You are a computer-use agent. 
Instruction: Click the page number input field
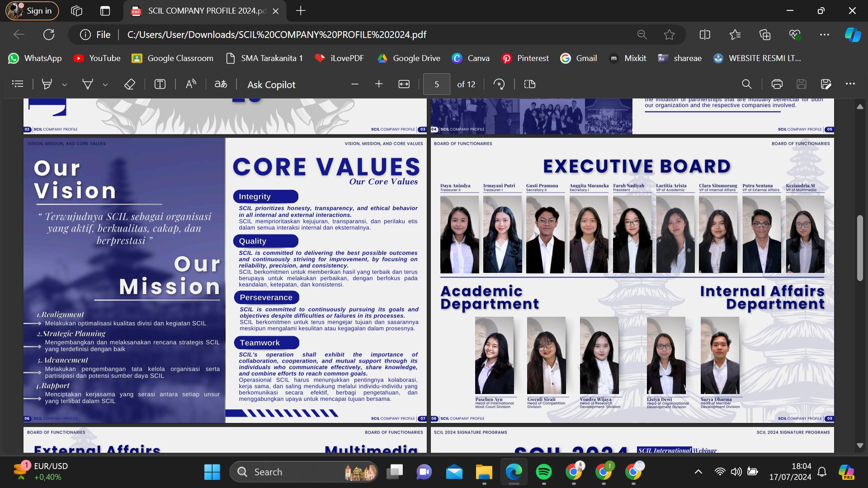coord(436,84)
